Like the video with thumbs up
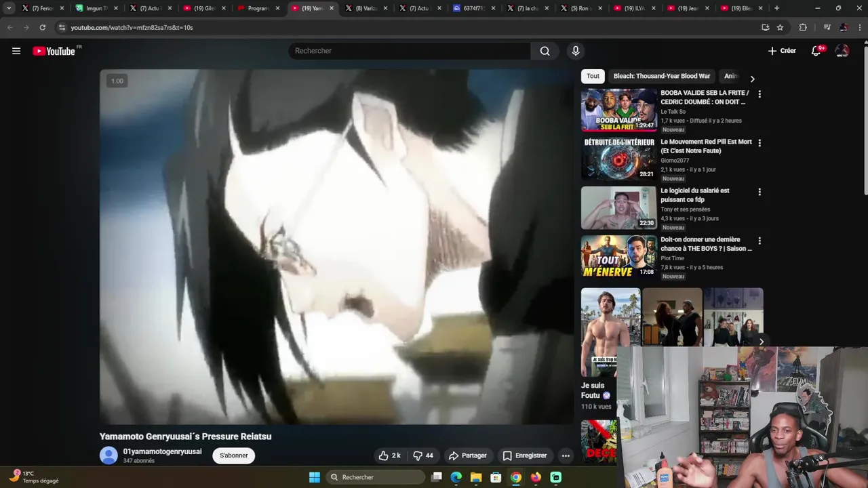 pos(389,455)
